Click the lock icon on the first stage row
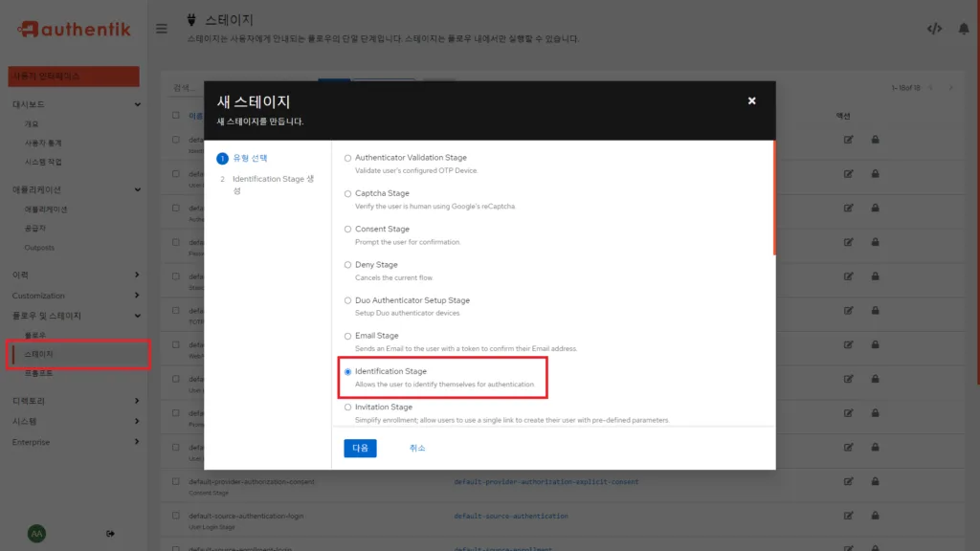 click(874, 139)
